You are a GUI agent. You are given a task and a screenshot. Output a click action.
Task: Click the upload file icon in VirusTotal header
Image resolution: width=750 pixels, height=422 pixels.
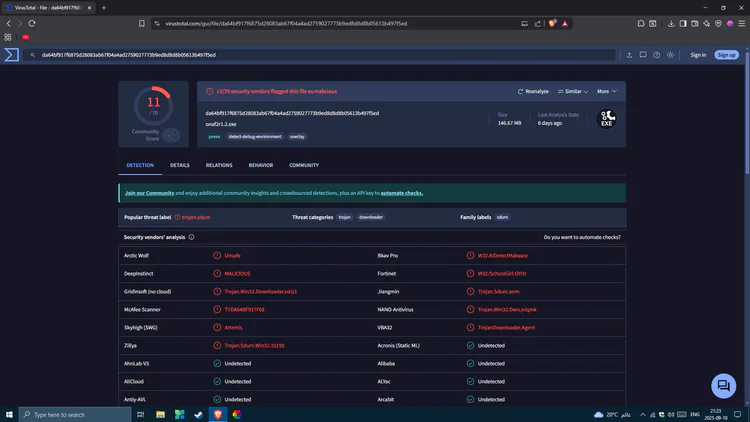[x=629, y=55]
